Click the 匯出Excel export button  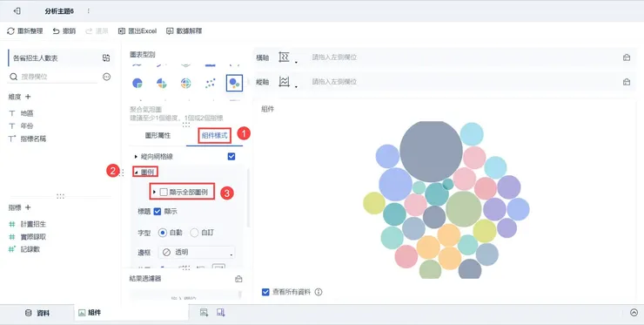click(138, 30)
